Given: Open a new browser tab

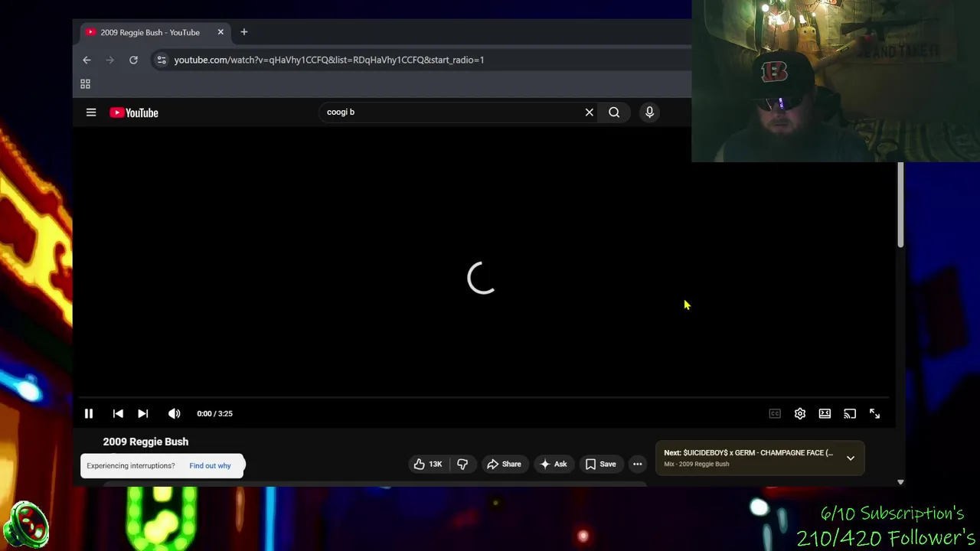Looking at the screenshot, I should [243, 32].
